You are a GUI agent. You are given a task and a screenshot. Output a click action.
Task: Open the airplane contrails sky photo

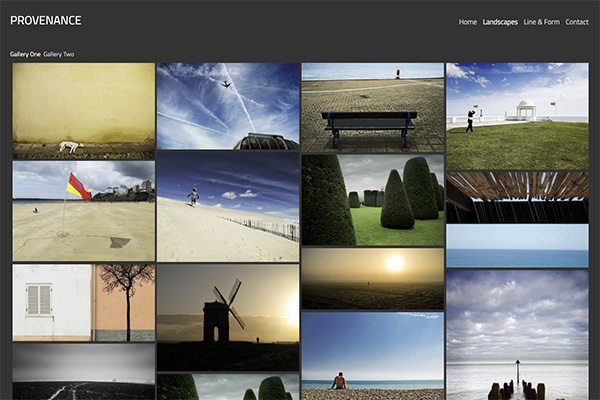pos(228,106)
